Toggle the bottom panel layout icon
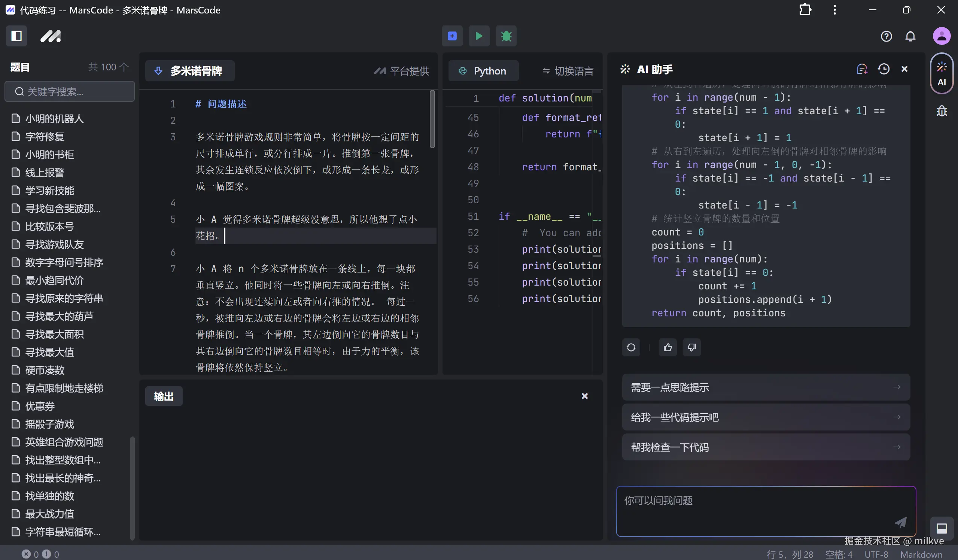This screenshot has width=958, height=560. pyautogui.click(x=941, y=528)
